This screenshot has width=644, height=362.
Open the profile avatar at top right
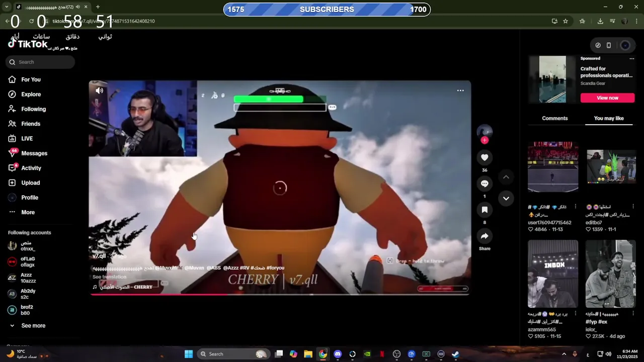(625, 45)
